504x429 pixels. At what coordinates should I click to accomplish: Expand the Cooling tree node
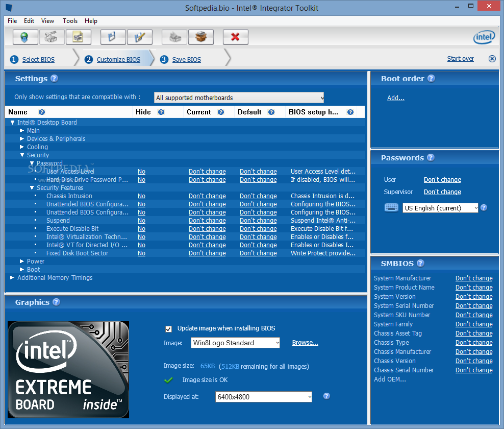[22, 147]
